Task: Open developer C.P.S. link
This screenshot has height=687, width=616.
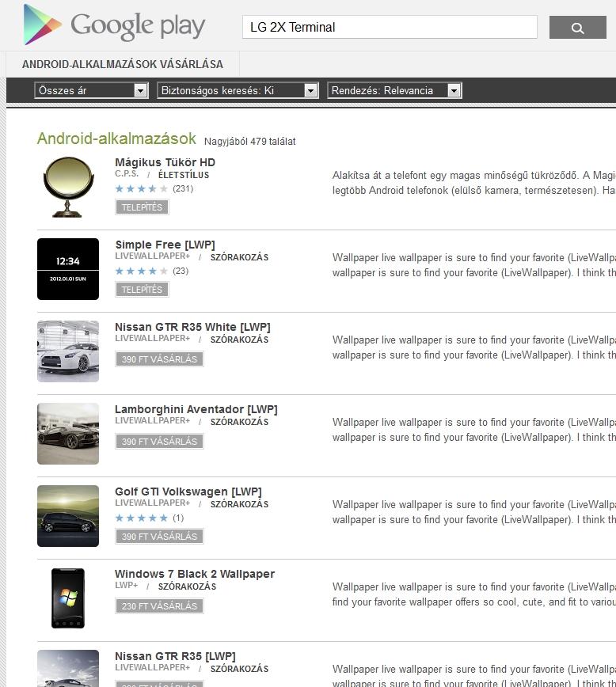Action: pos(127,174)
